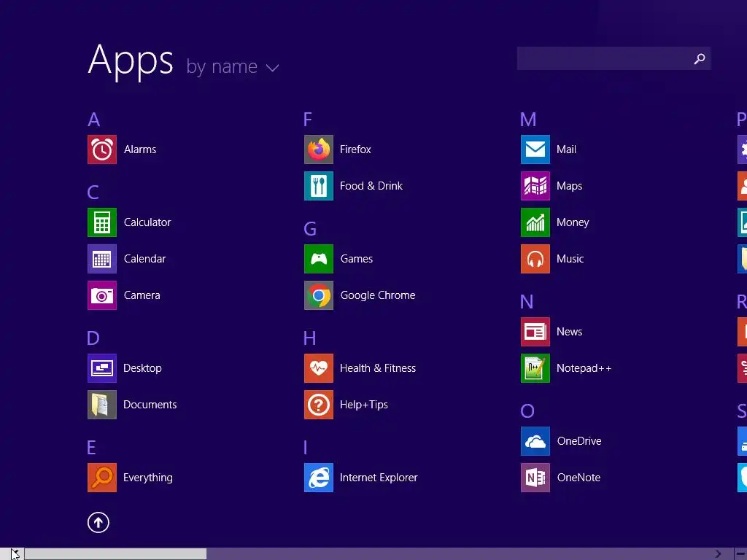Launch the Everything search icon
The image size is (747, 560).
point(102,478)
